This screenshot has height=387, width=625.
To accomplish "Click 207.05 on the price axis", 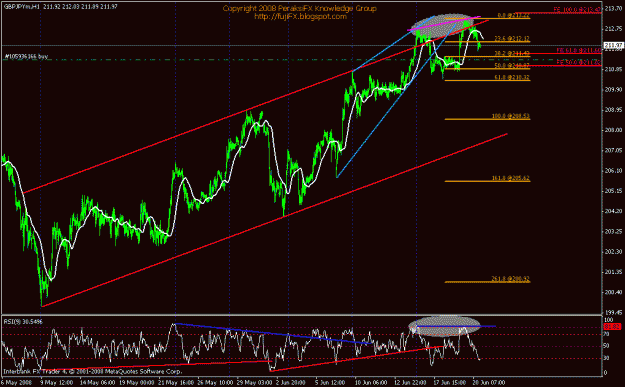I will pos(613,150).
